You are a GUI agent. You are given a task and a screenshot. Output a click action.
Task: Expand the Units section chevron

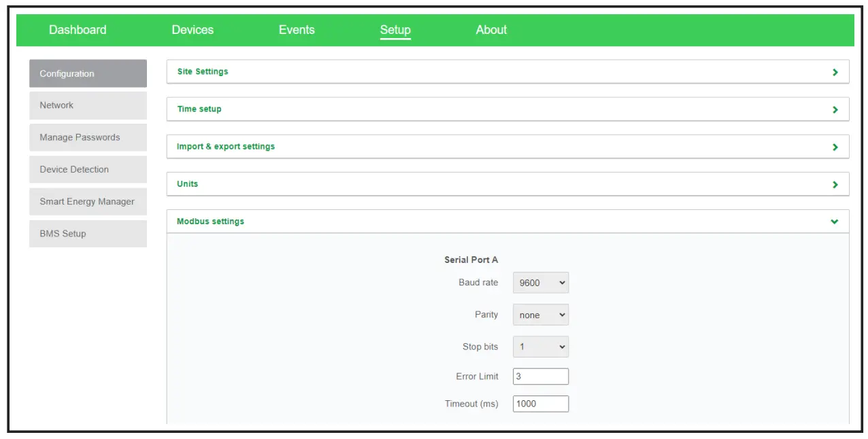point(836,183)
